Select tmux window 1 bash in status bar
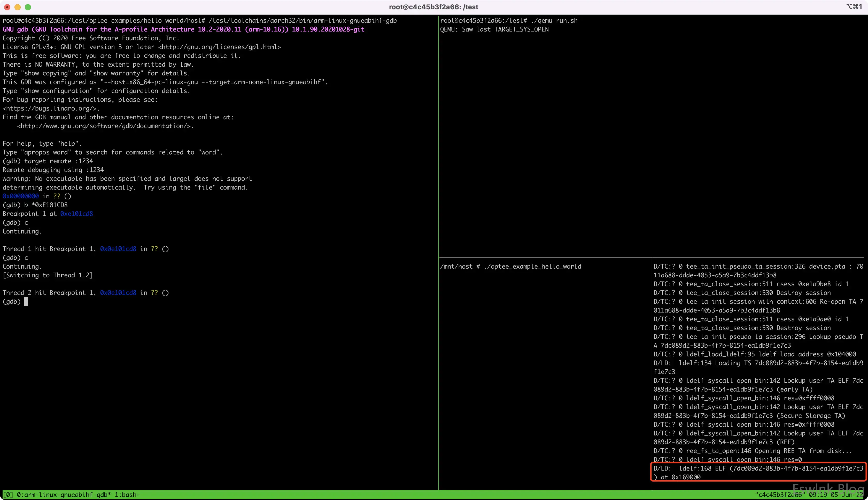The height and width of the screenshot is (500, 868). pos(127,495)
